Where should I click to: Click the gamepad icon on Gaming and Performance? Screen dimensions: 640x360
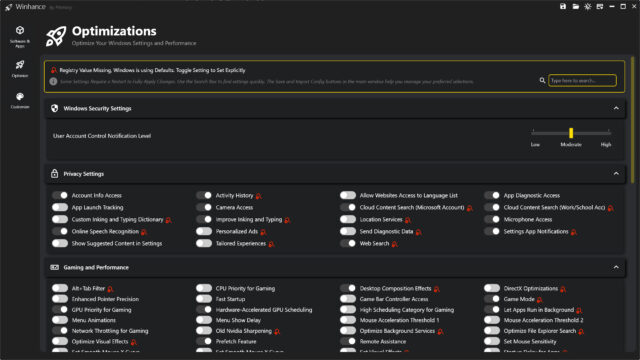[54, 267]
